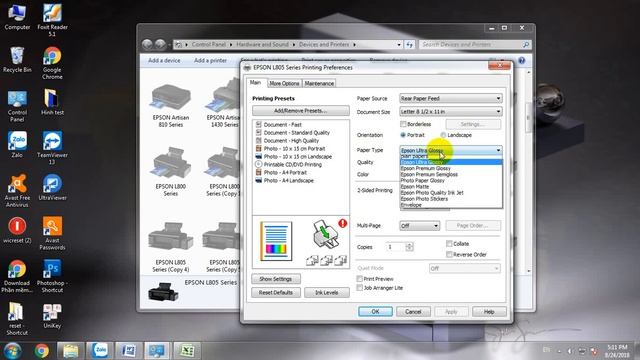Image resolution: width=640 pixels, height=360 pixels.
Task: Choose Epson Matte paper type
Action: (451, 187)
